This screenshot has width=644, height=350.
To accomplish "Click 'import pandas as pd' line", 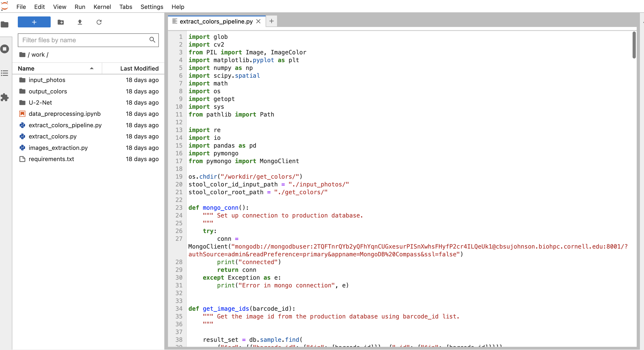I will pyautogui.click(x=222, y=146).
